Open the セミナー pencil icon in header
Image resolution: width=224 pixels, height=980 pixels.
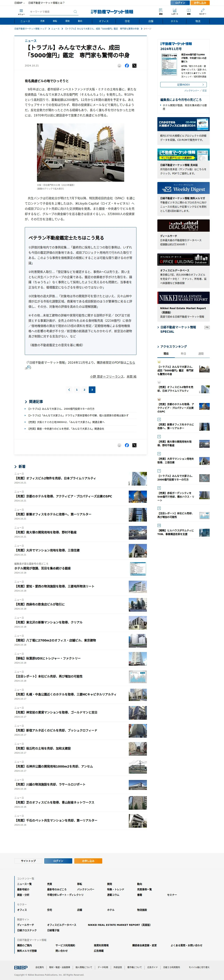pyautogui.click(x=202, y=11)
